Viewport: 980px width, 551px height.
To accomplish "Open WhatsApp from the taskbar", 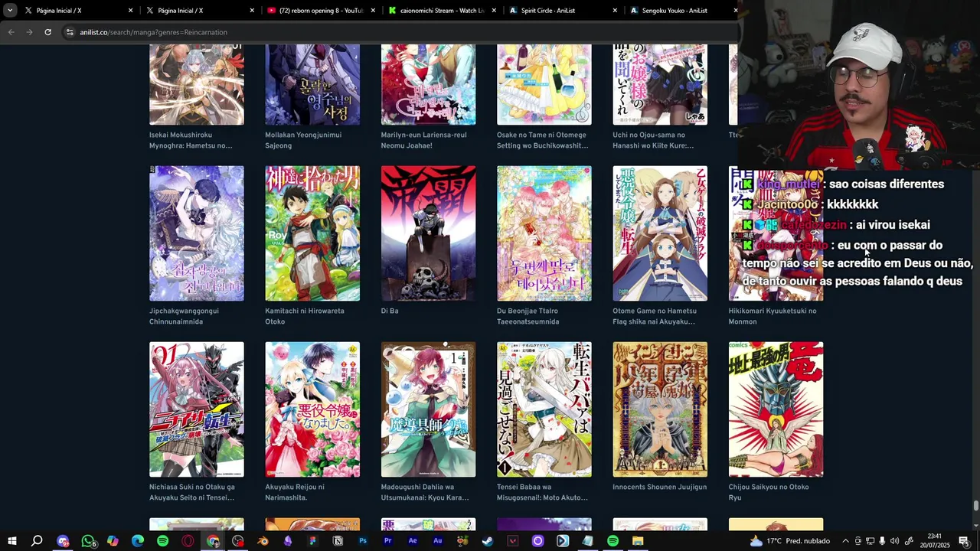I will pyautogui.click(x=87, y=541).
